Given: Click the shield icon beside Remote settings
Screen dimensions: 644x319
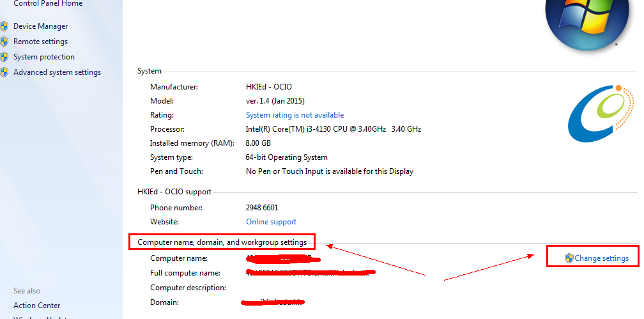Looking at the screenshot, I should click(x=4, y=42).
